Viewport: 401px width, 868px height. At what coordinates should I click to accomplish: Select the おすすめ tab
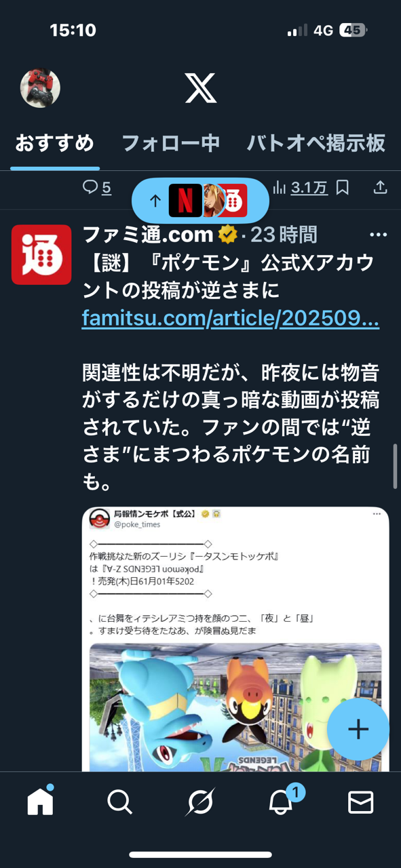click(x=54, y=143)
